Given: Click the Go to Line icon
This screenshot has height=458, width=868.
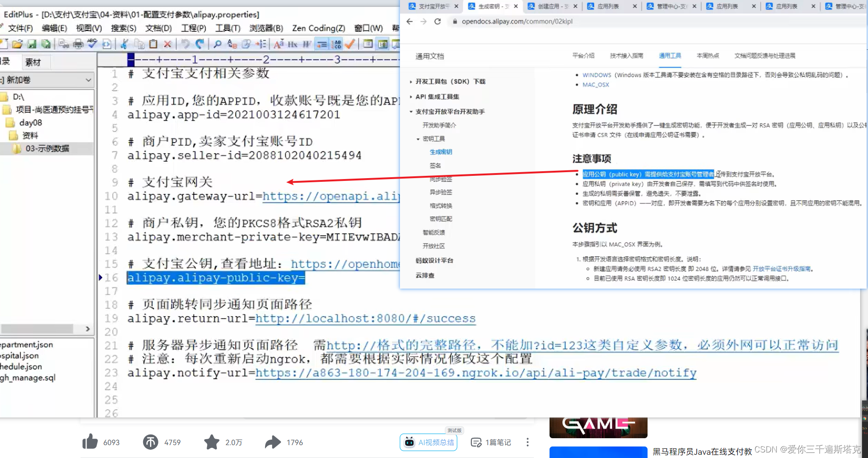Looking at the screenshot, I should [261, 44].
